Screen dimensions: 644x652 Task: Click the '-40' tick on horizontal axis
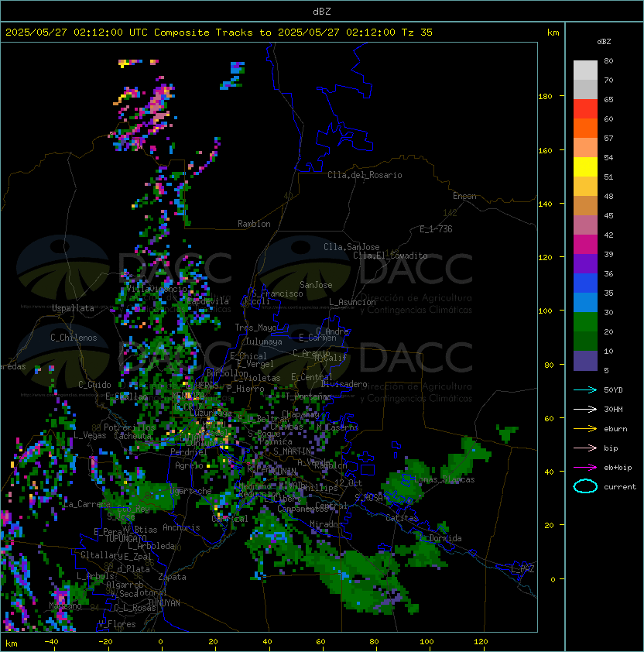(51, 642)
